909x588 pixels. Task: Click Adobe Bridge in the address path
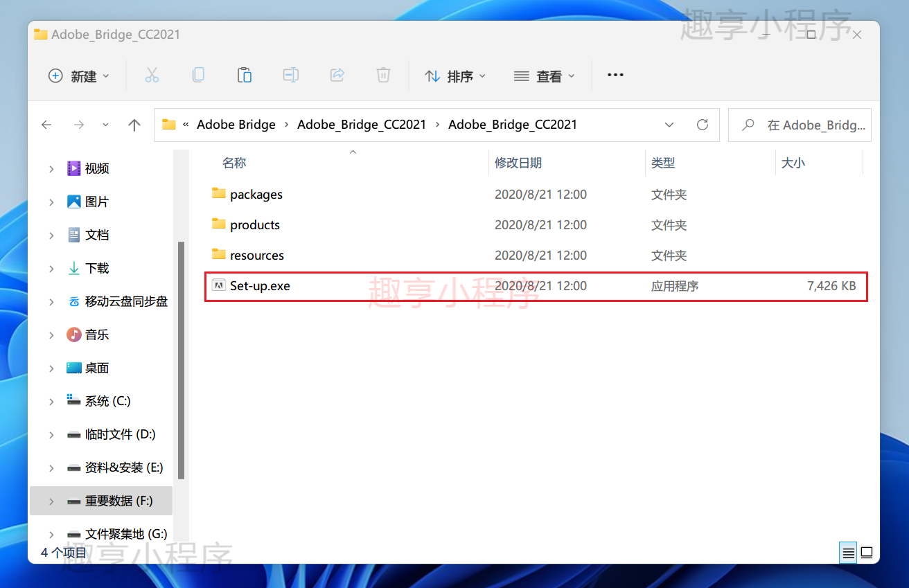pos(236,125)
